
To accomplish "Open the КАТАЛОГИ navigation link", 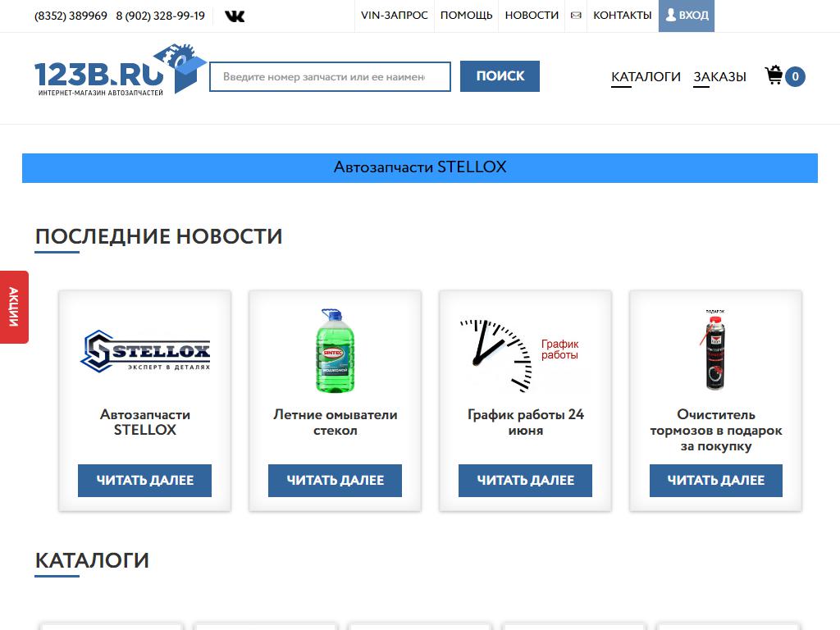I will (x=646, y=77).
